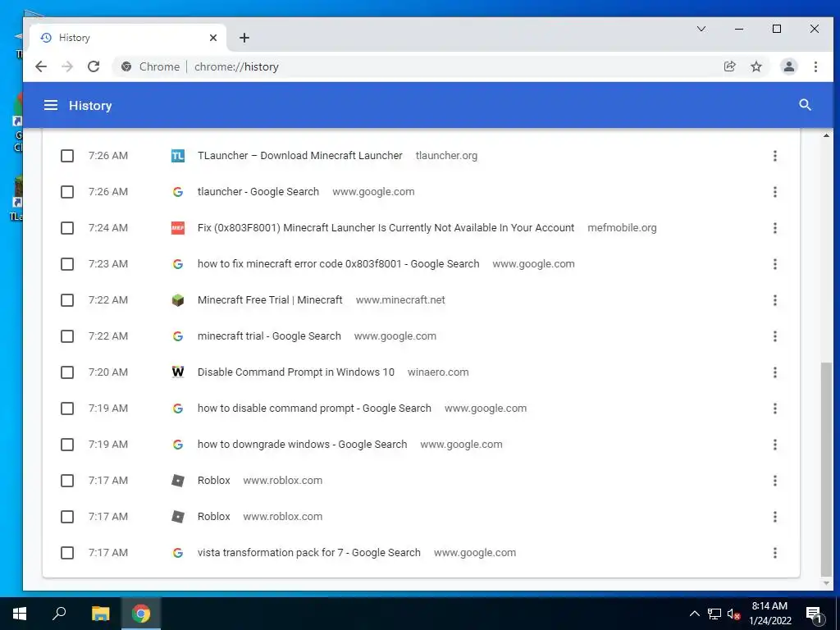Check the tlauncher - Google Search entry
Viewport: 840px width, 630px height.
[67, 192]
